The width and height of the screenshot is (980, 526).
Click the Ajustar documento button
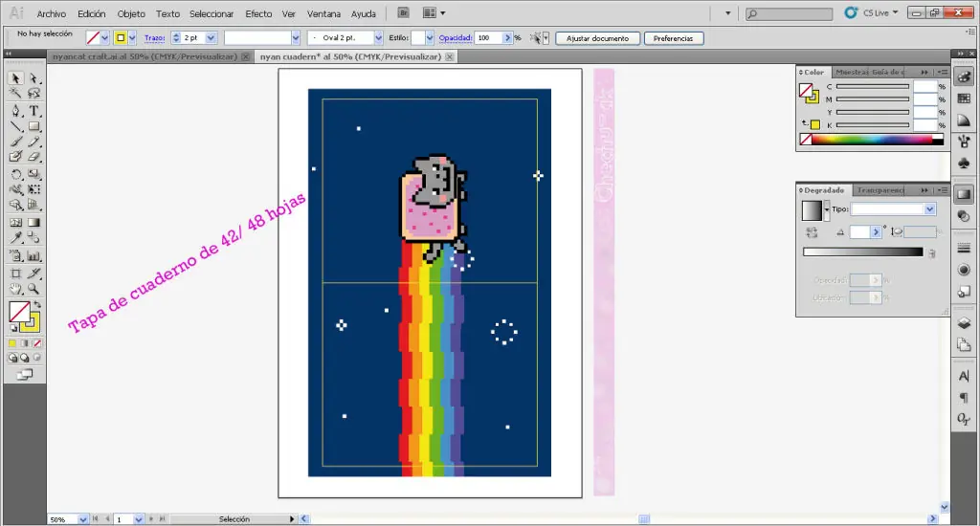tap(597, 38)
